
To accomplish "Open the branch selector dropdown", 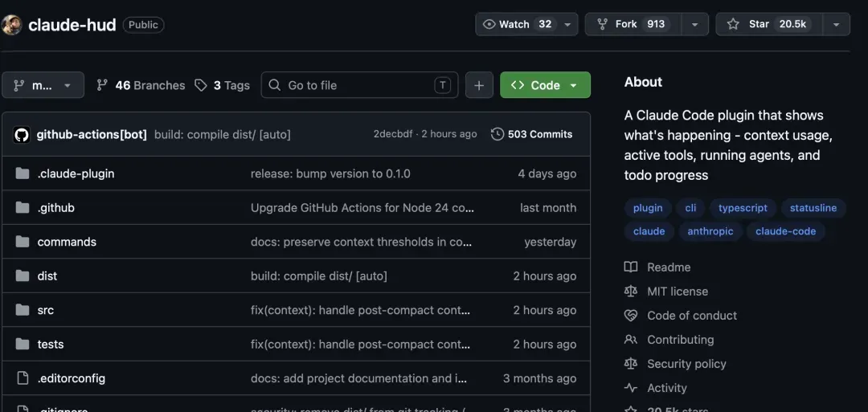I will [43, 85].
